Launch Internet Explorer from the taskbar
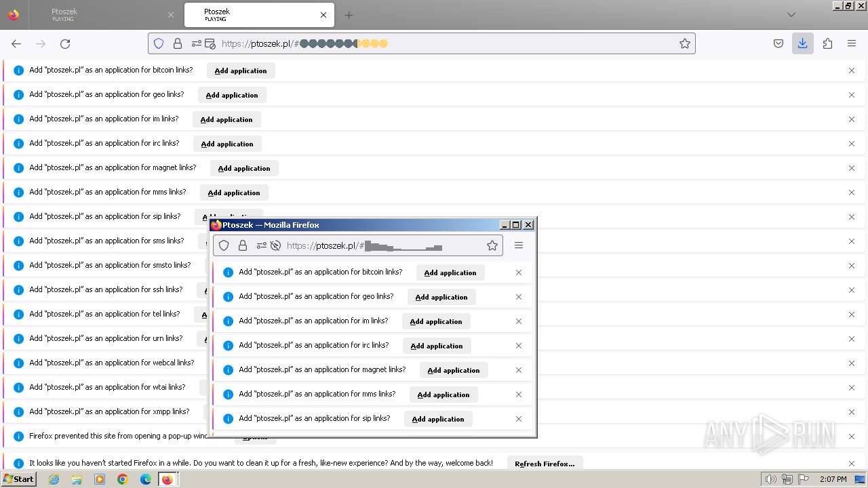This screenshot has width=868, height=488. [x=54, y=479]
